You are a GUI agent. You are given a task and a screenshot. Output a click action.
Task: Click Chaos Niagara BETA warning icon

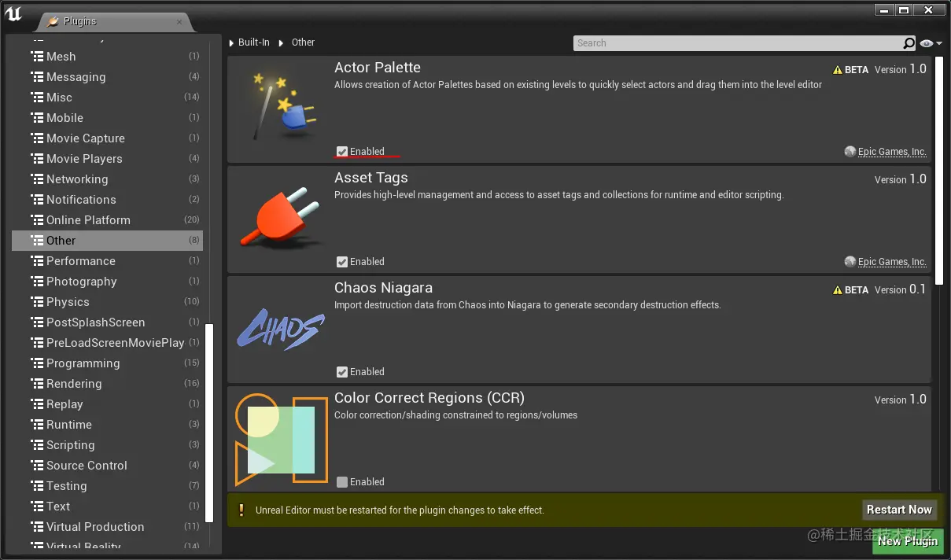click(x=837, y=290)
